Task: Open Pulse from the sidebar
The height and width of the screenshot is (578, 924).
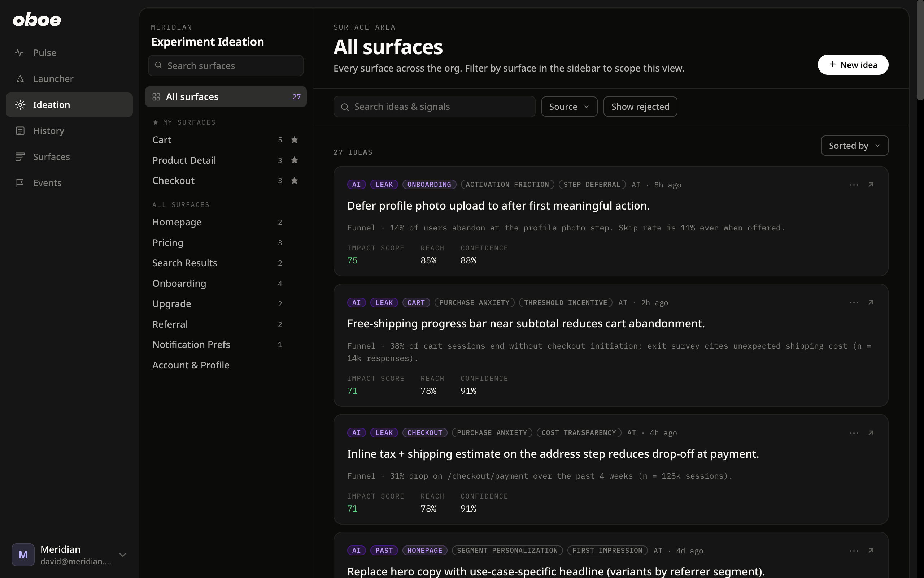Action: 69,53
